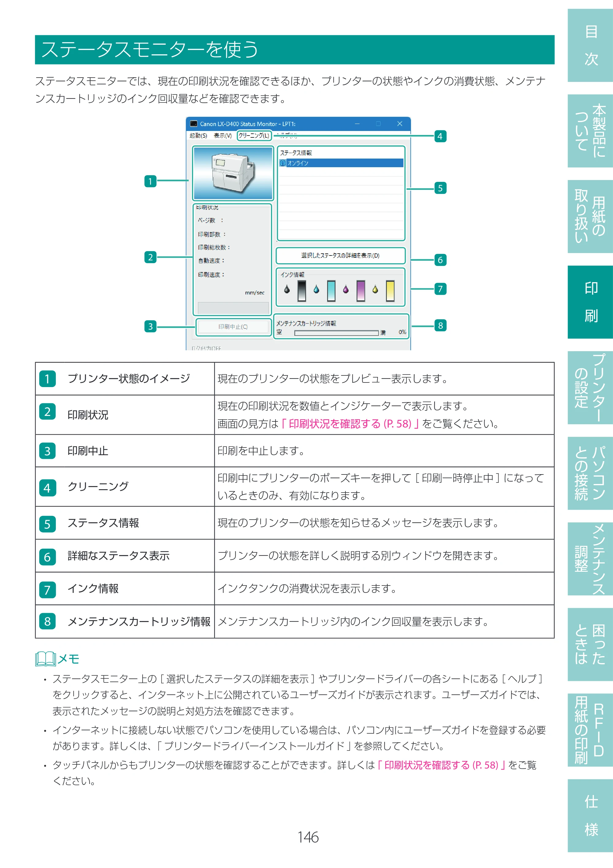Click the Status Monitor title bar printer icon

(194, 124)
